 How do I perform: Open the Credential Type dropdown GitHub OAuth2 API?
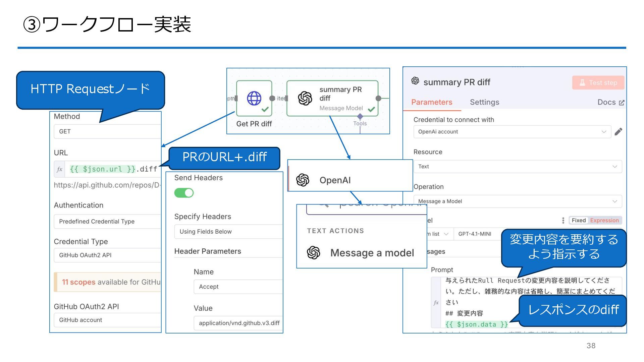[107, 255]
